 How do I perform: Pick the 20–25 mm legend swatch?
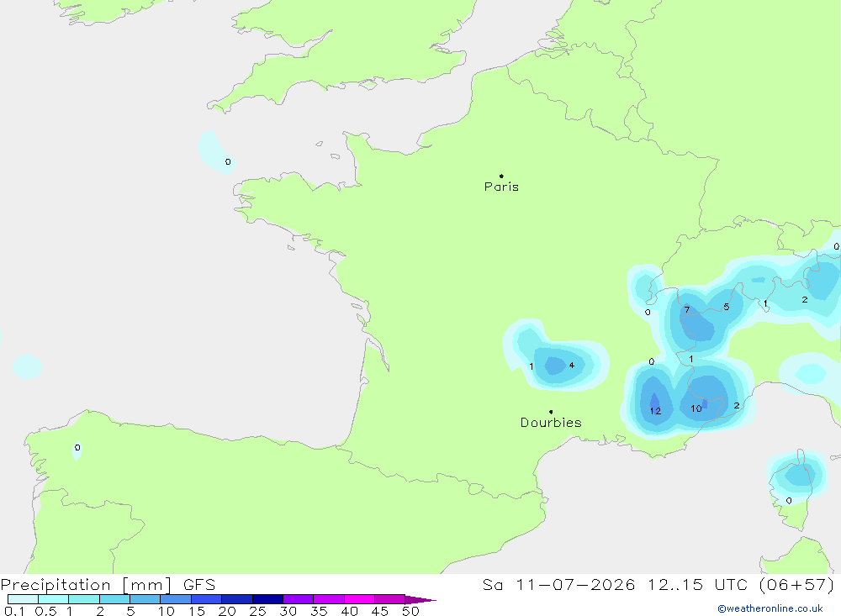tap(237, 599)
